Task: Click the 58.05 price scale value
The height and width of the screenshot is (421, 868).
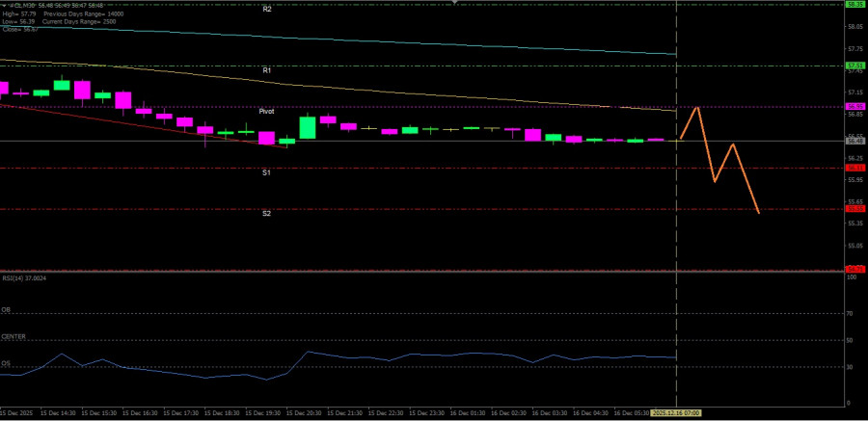Action: pyautogui.click(x=855, y=27)
